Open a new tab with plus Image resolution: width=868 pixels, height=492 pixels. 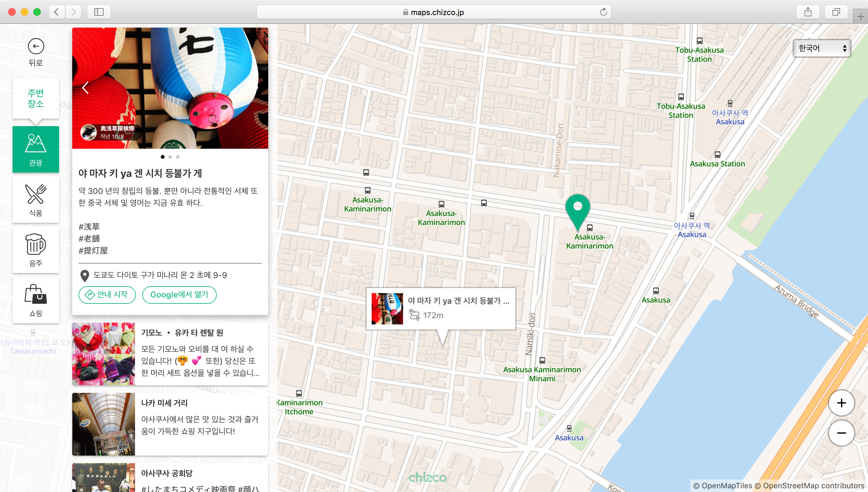click(860, 17)
